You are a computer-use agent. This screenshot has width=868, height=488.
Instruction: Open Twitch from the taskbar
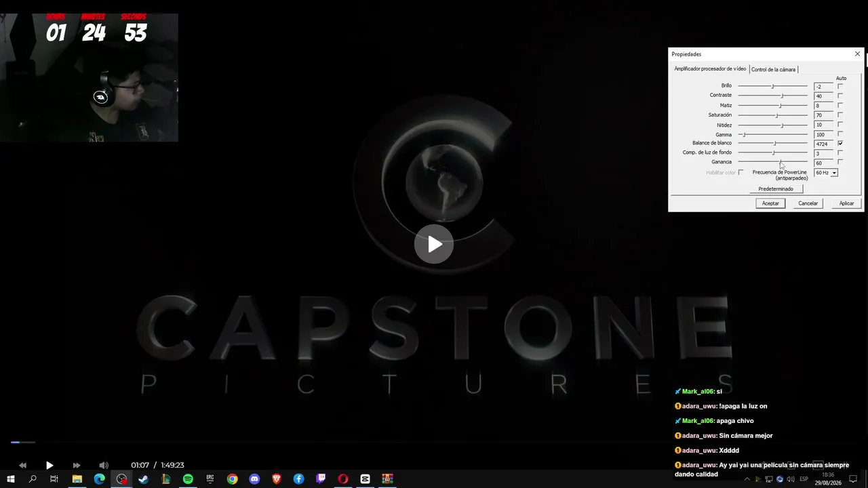click(321, 479)
